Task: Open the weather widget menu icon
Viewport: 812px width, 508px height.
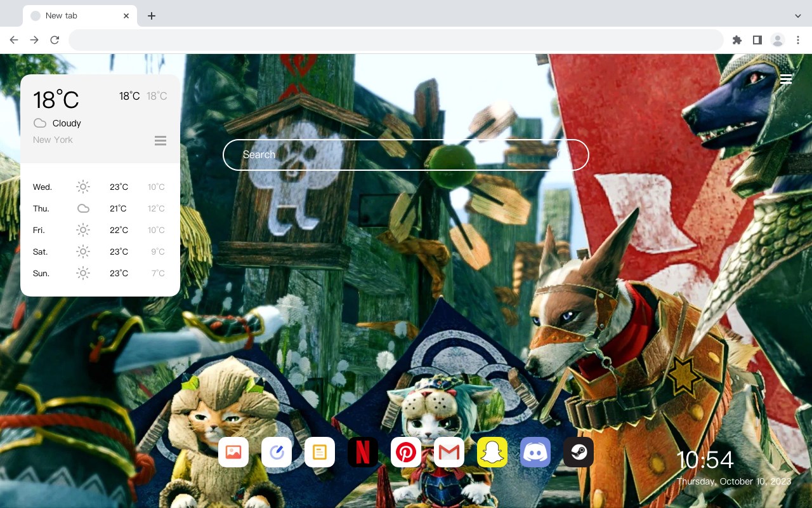Action: pos(160,140)
